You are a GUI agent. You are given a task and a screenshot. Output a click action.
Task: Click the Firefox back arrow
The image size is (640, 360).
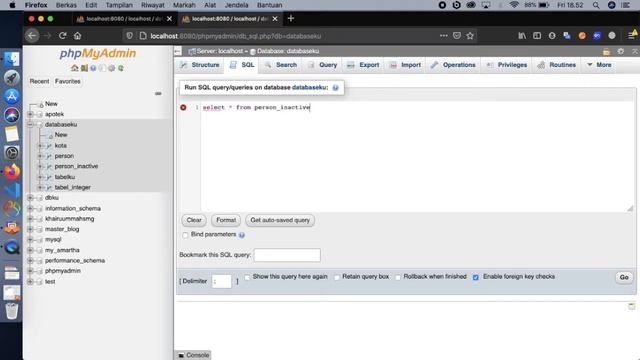(x=32, y=36)
